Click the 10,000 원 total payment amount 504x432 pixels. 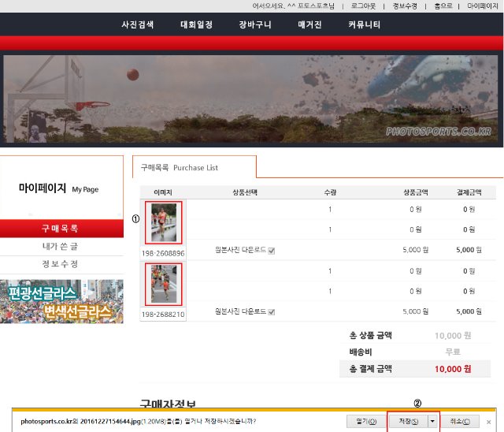453,369
